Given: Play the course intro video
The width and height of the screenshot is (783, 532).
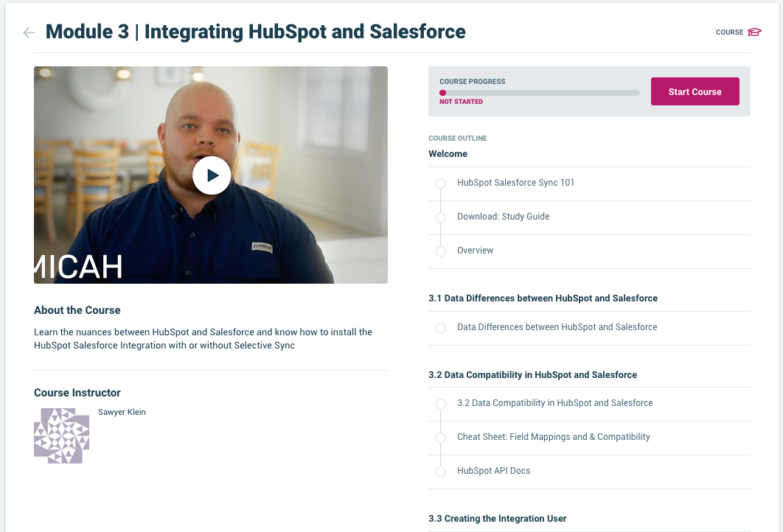Looking at the screenshot, I should (211, 175).
